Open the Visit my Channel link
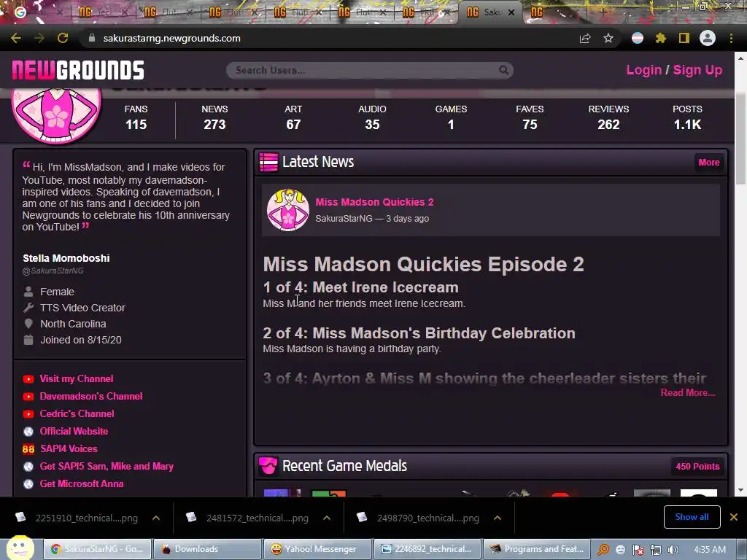The width and height of the screenshot is (747, 560). pos(76,379)
